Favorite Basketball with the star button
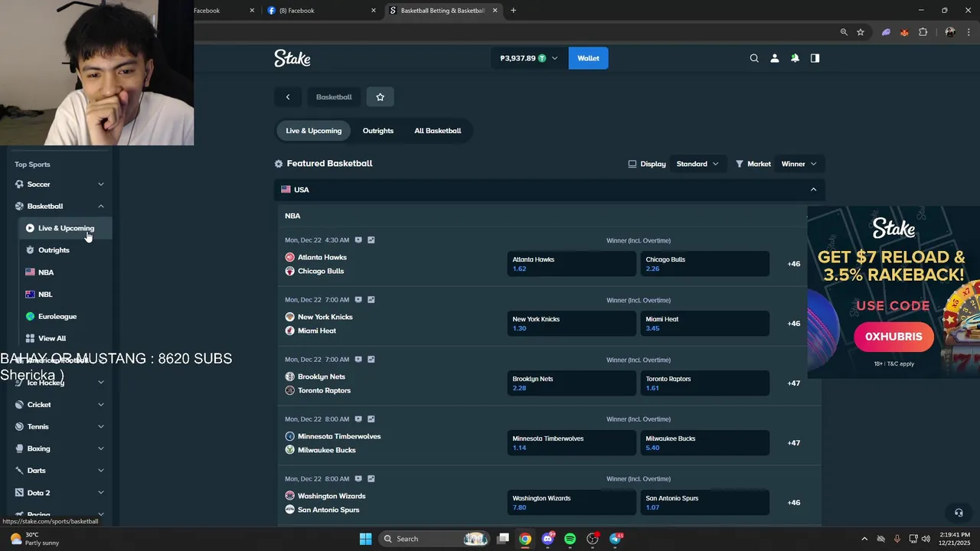The height and width of the screenshot is (551, 980). tap(380, 97)
